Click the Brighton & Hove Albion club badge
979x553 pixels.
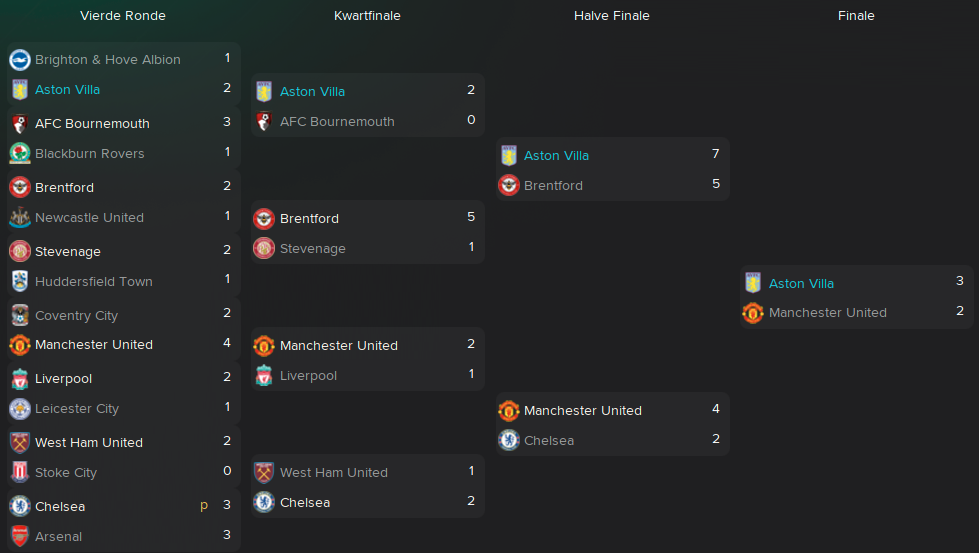[x=20, y=60]
